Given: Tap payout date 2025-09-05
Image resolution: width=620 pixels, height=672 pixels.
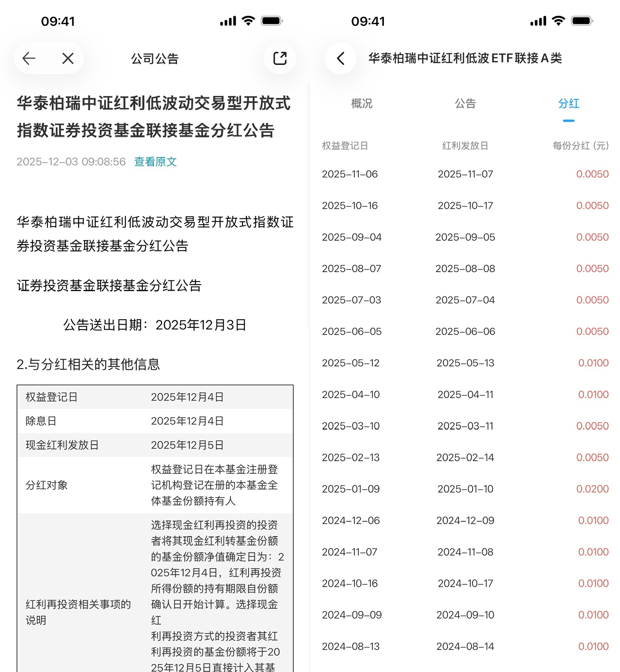Looking at the screenshot, I should [465, 237].
